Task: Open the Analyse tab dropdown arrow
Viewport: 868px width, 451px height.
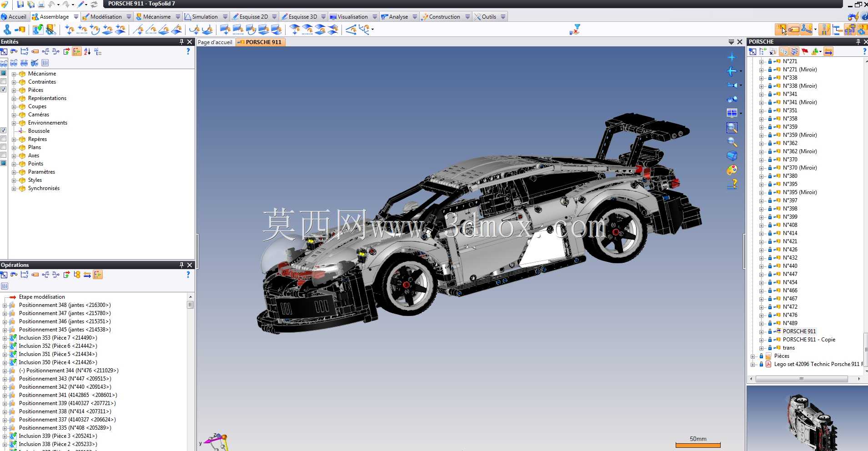Action: point(415,17)
